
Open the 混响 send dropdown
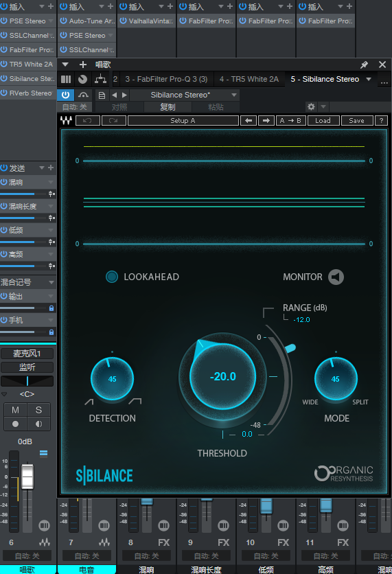click(x=51, y=182)
